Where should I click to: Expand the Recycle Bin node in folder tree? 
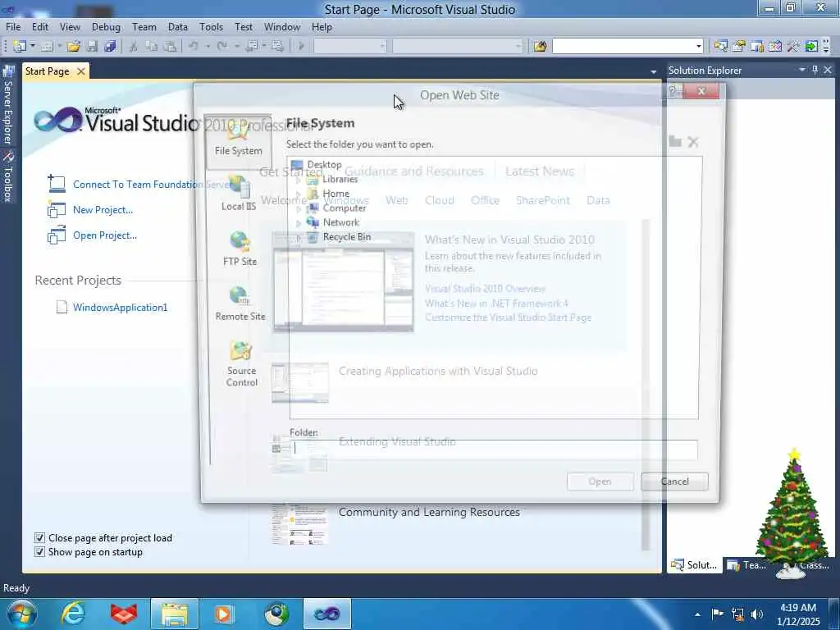299,238
